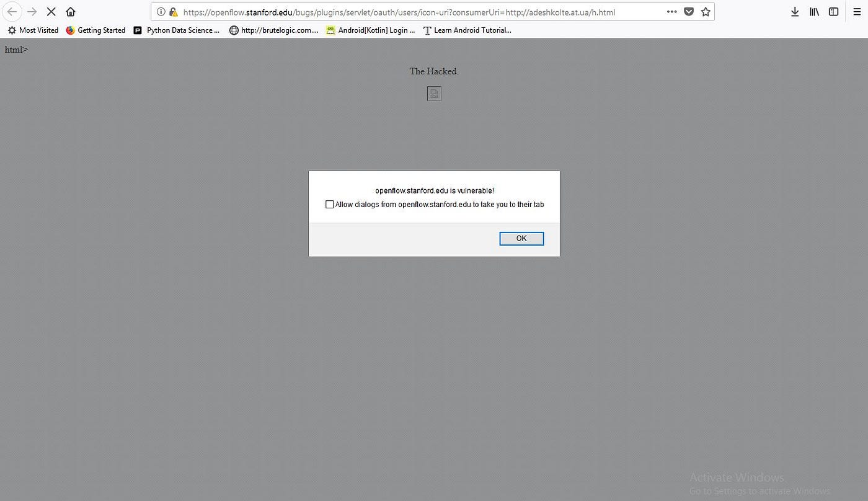This screenshot has width=868, height=501.
Task: Click the Back navigation arrow
Action: [x=12, y=12]
